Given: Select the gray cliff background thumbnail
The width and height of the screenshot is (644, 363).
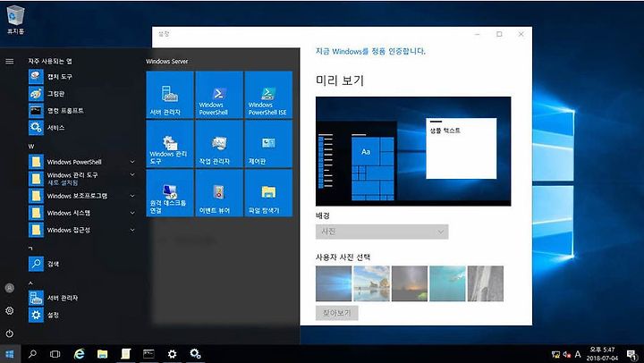Looking at the screenshot, I should pyautogui.click(x=486, y=283).
